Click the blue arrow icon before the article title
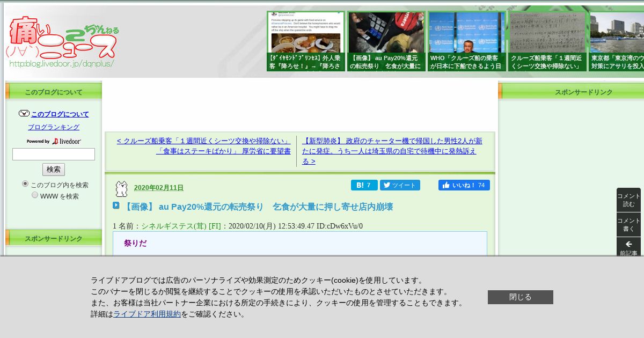 pyautogui.click(x=116, y=205)
